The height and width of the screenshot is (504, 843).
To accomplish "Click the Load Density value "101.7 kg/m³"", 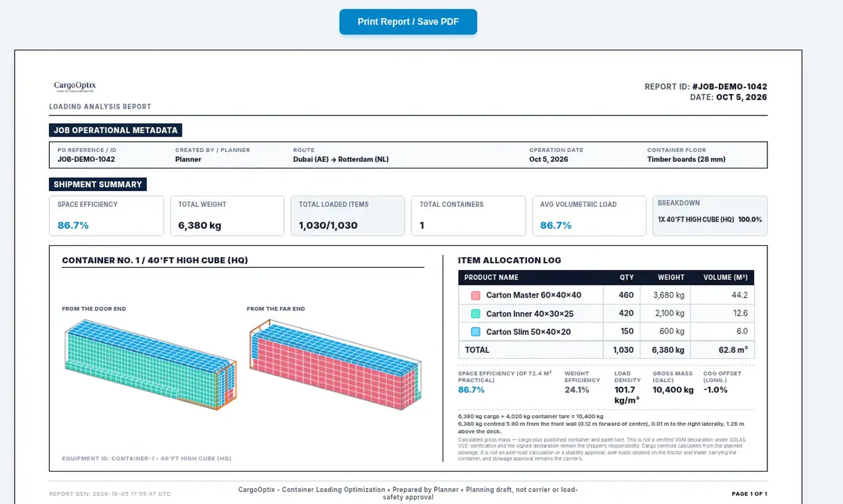I will pos(627,395).
